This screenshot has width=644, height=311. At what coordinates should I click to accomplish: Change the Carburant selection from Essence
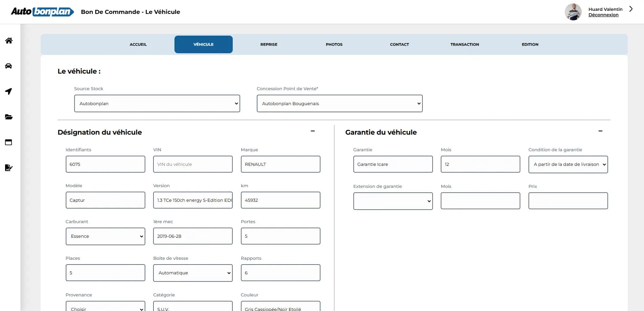105,236
